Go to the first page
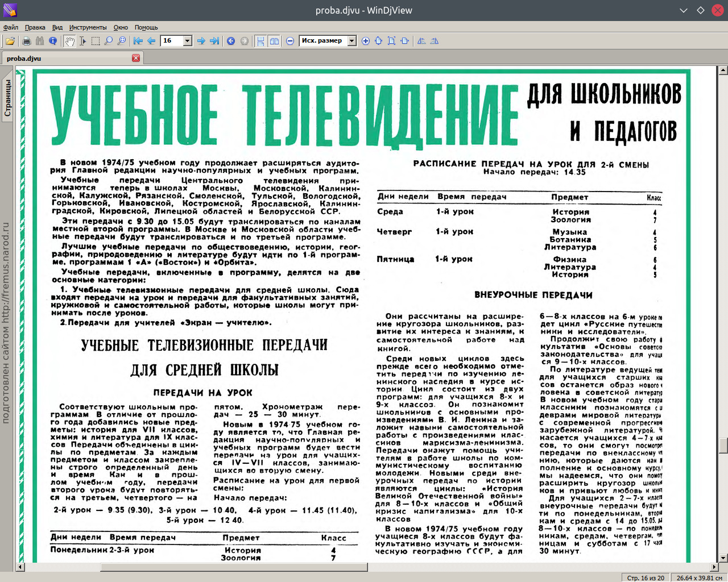728x582 pixels. pyautogui.click(x=138, y=41)
